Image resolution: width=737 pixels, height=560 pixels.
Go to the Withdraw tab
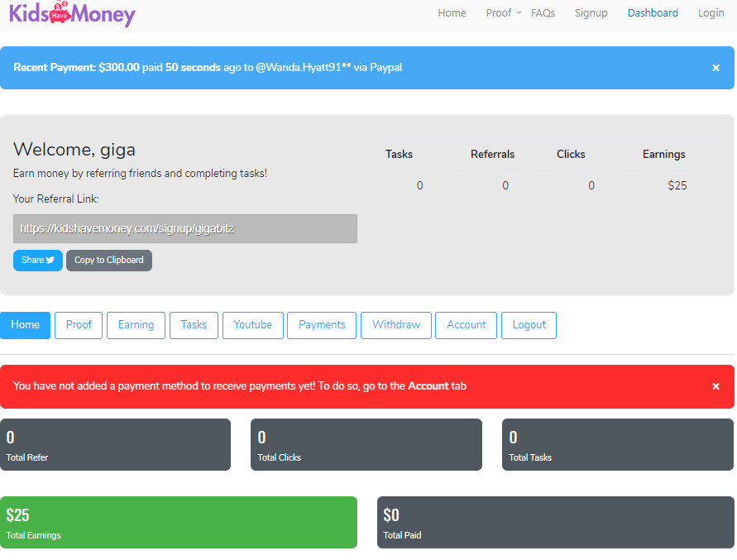(396, 325)
